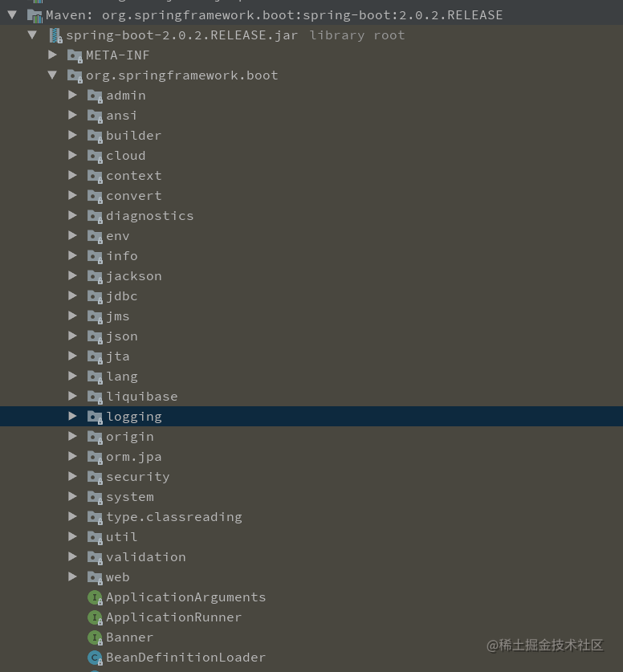This screenshot has height=672, width=623.
Task: Click the interface icon beside ApplicationArguments
Action: tap(95, 597)
